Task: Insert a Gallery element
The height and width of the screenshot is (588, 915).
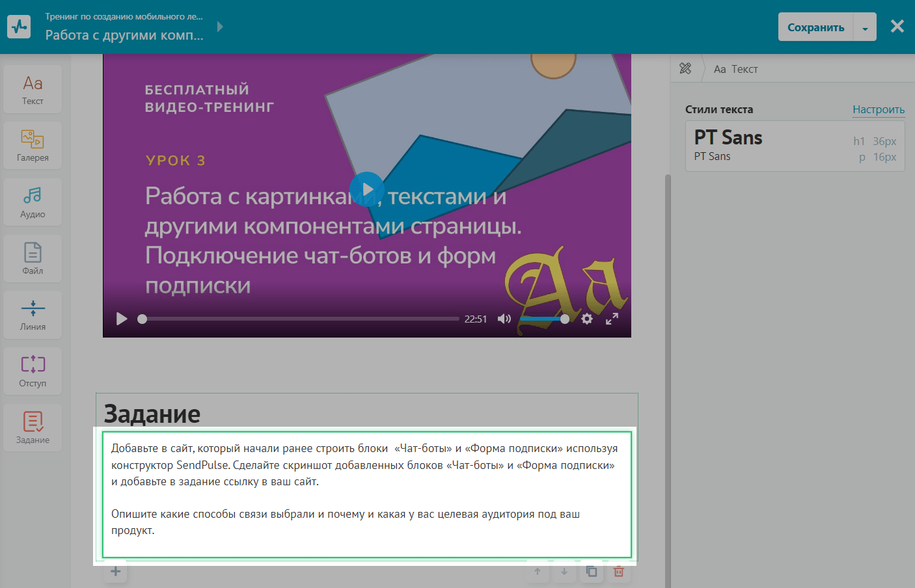Action: click(33, 146)
